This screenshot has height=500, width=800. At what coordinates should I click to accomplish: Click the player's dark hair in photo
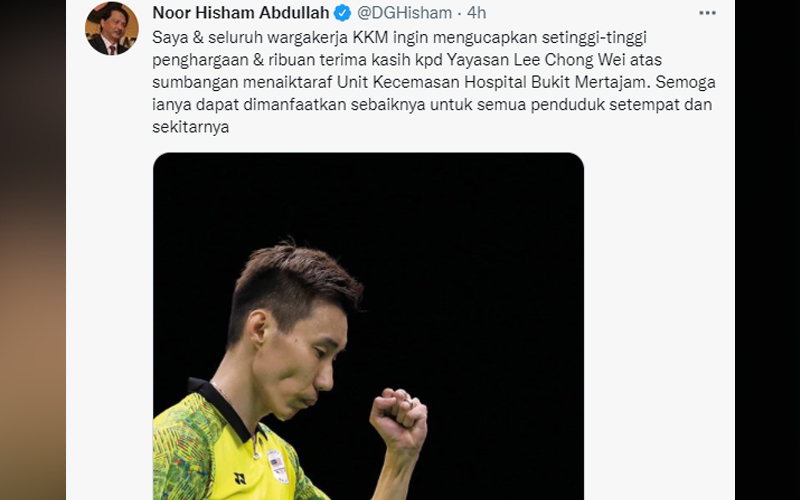click(x=294, y=287)
